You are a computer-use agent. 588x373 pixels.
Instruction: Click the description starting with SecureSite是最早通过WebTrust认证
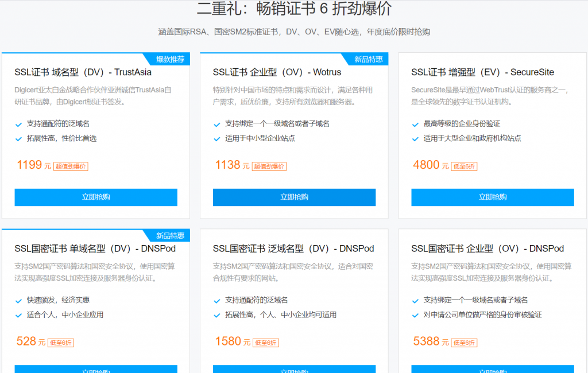tap(490, 96)
